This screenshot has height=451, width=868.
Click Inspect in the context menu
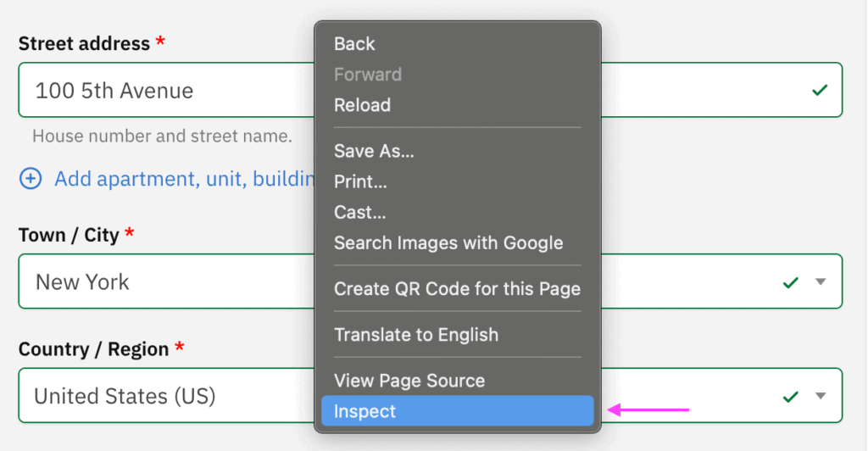[x=364, y=411]
